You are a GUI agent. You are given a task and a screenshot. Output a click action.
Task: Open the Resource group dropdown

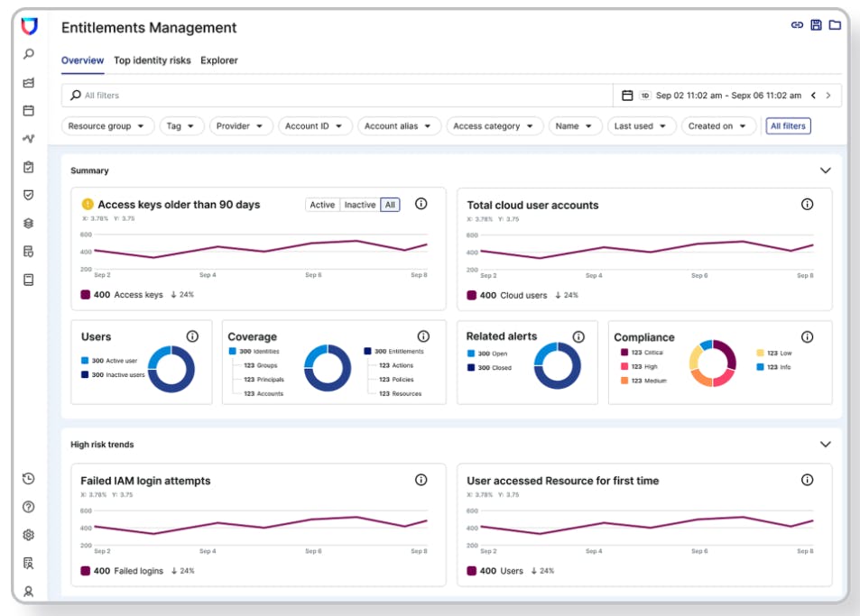click(107, 126)
